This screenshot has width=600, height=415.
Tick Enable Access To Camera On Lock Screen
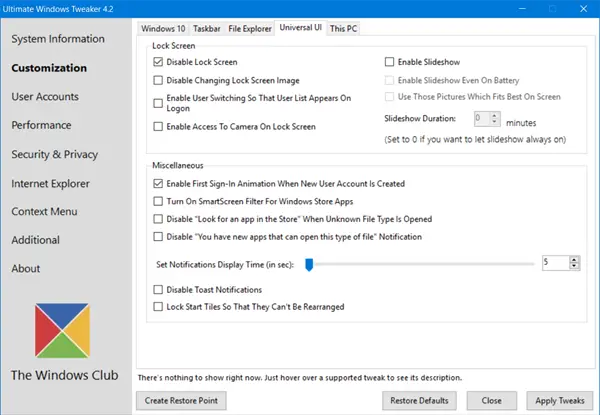pyautogui.click(x=158, y=127)
